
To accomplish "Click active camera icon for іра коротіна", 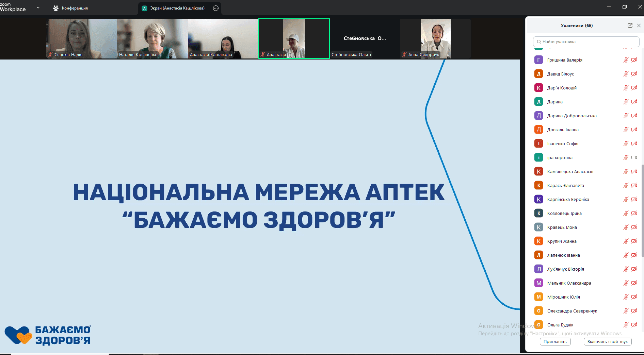I will pyautogui.click(x=634, y=157).
